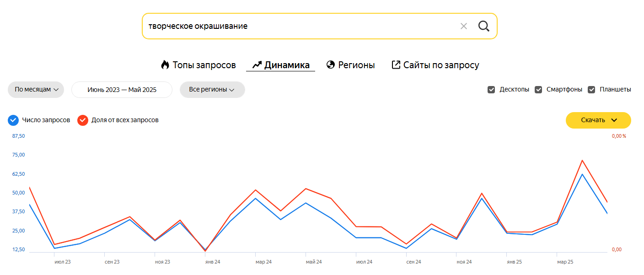Clear the search query with X icon
Screen dimensions: 644x275
coord(463,26)
